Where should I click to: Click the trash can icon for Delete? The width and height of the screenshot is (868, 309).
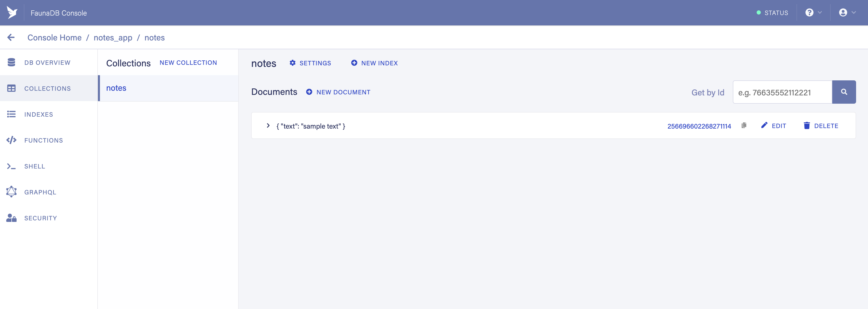coord(807,125)
